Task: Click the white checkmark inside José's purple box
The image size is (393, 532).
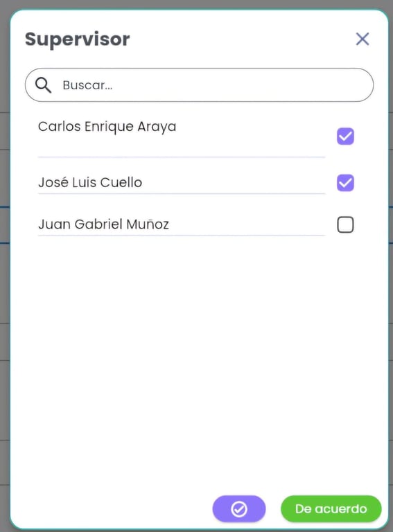Action: click(x=345, y=183)
